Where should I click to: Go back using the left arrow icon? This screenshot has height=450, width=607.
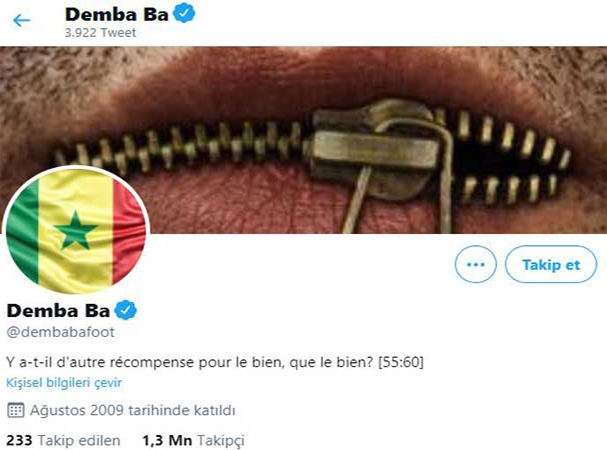point(21,20)
